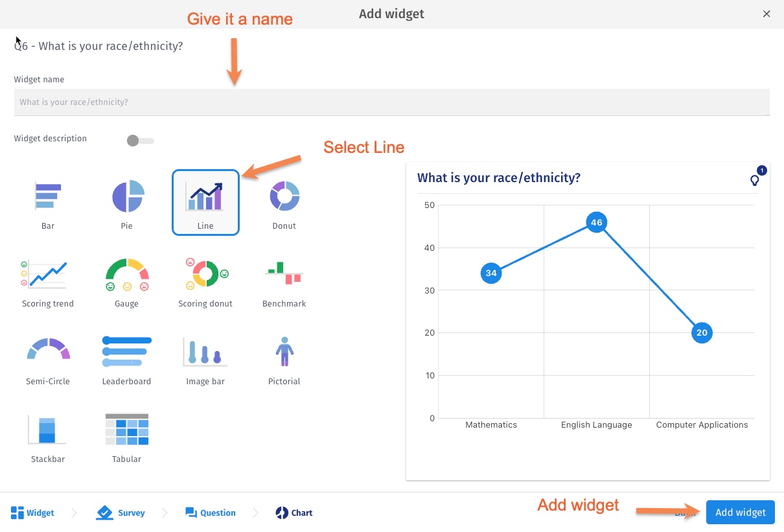This screenshot has height=532, width=784.
Task: Select the Leaderboard chart icon
Action: coord(127,352)
